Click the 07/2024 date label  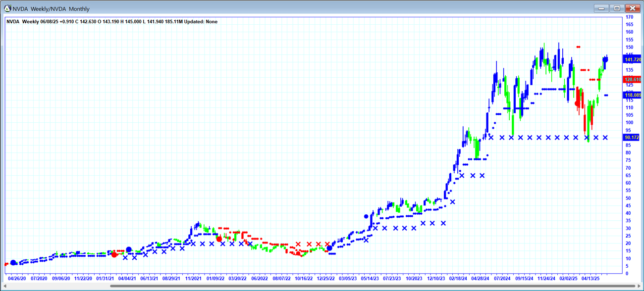(x=502, y=279)
